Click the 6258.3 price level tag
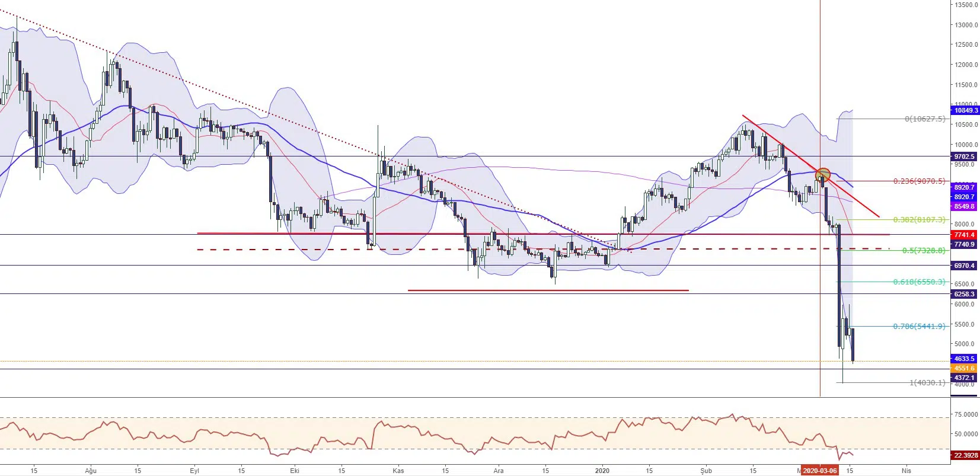 tap(964, 294)
